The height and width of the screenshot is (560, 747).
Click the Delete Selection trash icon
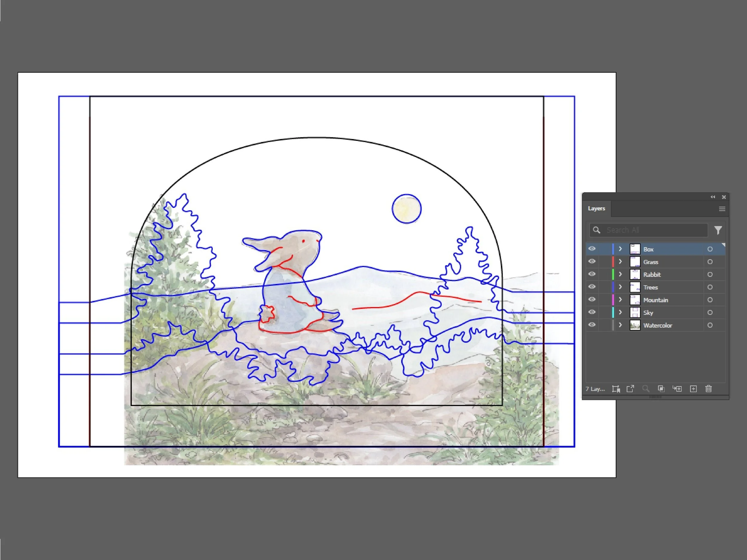pyautogui.click(x=708, y=389)
